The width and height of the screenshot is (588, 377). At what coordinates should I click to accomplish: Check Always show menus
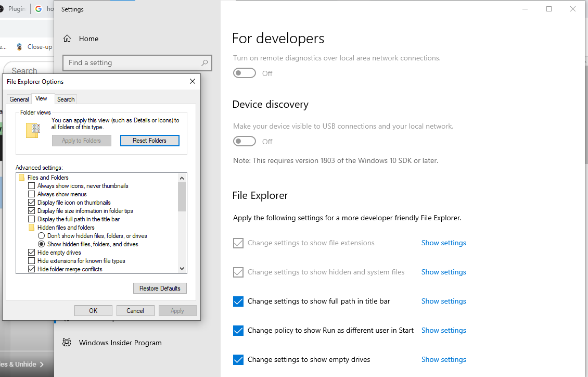coord(31,194)
